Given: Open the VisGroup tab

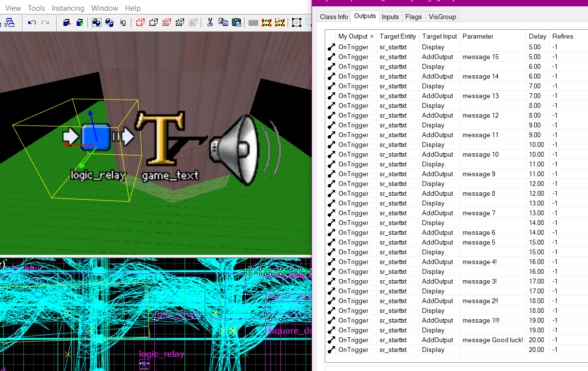Looking at the screenshot, I should click(x=442, y=17).
